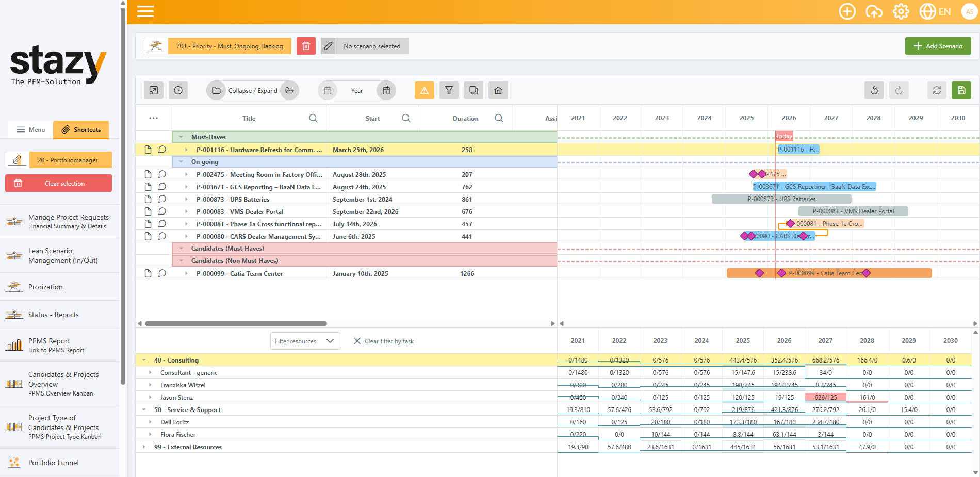The image size is (980, 477).
Task: Collapse the 40 - Consulting resource group
Action: 144,360
